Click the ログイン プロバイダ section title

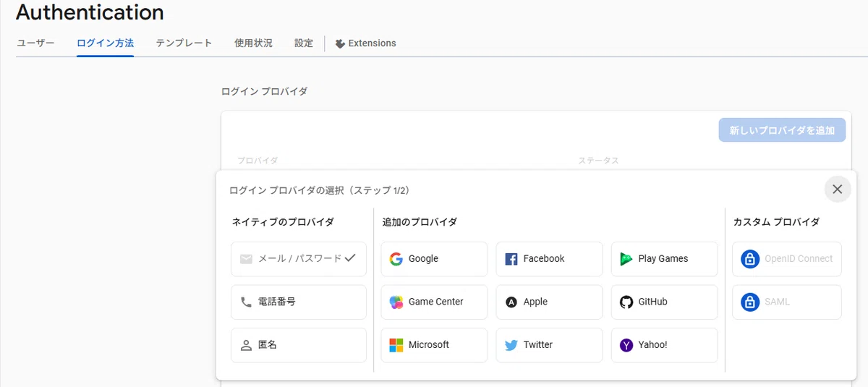click(x=264, y=92)
